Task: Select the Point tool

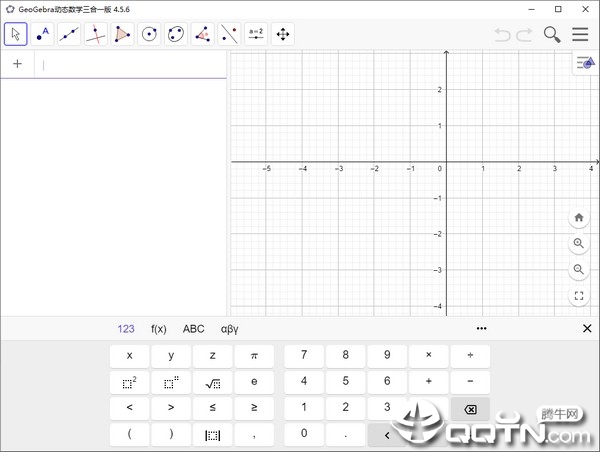Action: 42,34
